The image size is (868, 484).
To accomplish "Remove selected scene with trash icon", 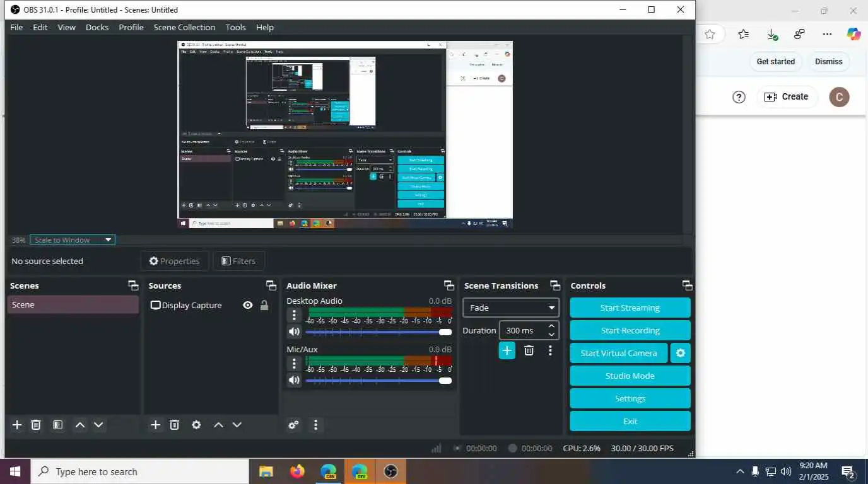I will tap(36, 425).
